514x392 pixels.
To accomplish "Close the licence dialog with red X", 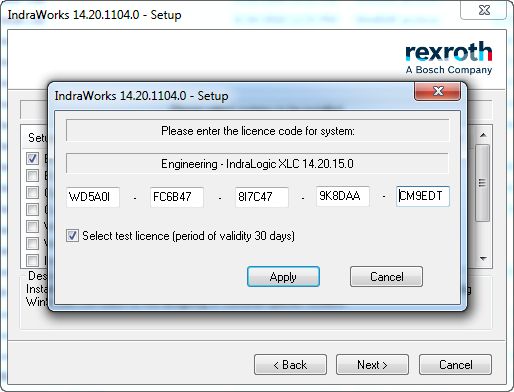I will [x=438, y=91].
